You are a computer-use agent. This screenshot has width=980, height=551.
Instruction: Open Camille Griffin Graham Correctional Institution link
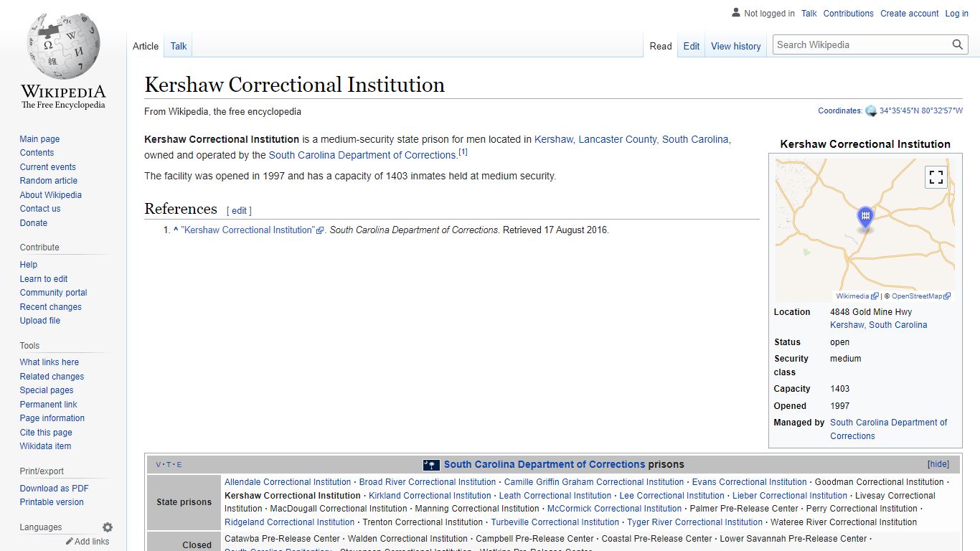click(594, 482)
